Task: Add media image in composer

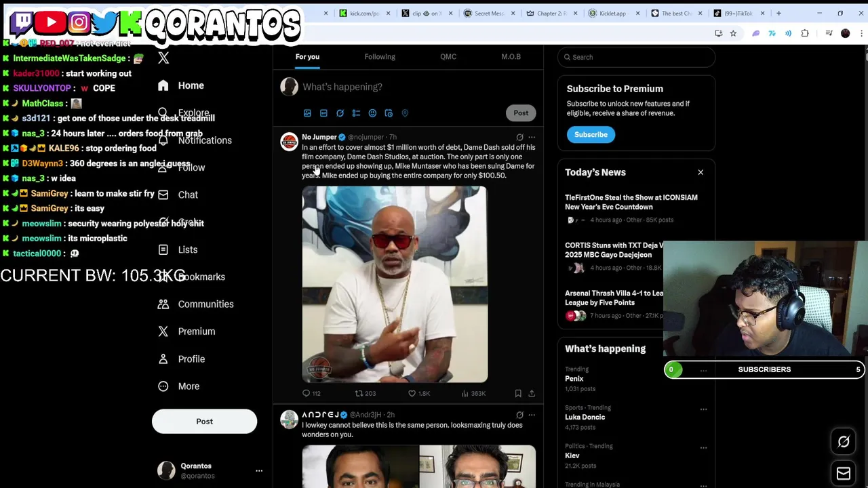Action: coord(307,113)
